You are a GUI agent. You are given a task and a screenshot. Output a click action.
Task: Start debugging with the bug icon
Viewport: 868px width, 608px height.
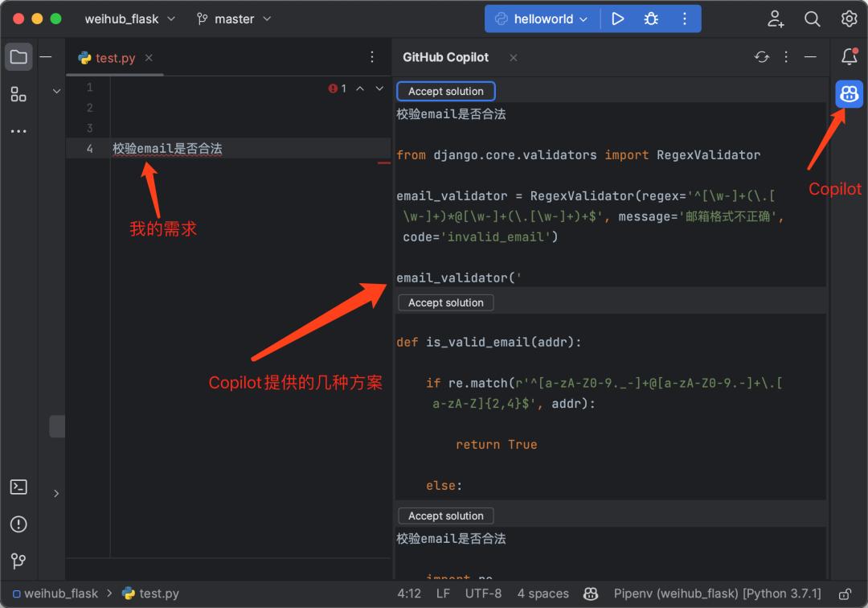tap(651, 18)
